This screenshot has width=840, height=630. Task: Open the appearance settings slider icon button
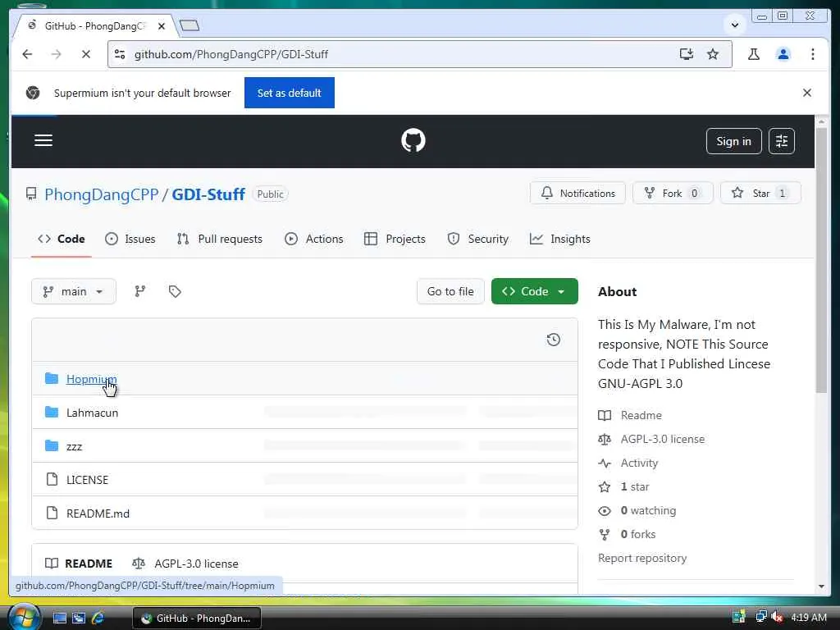782,141
